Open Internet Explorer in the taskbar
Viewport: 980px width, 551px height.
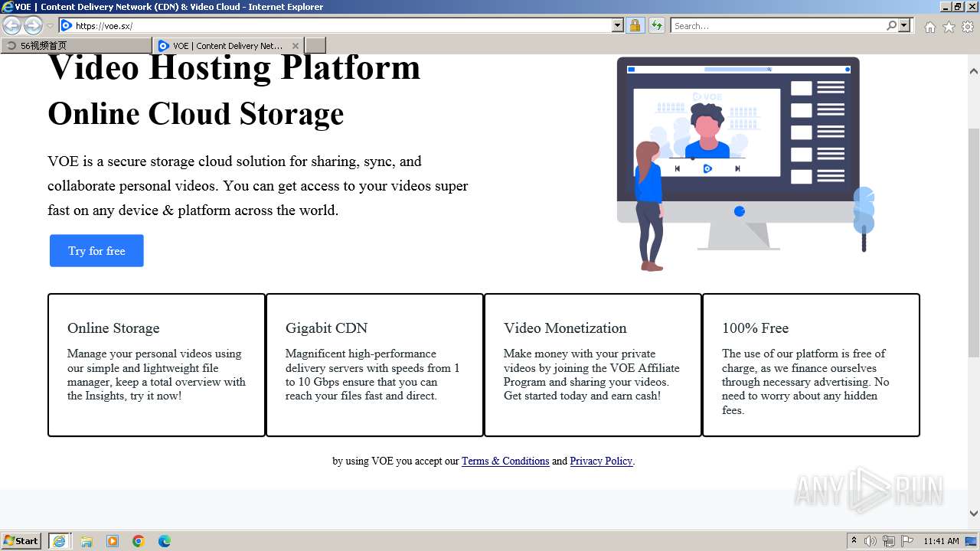point(60,541)
